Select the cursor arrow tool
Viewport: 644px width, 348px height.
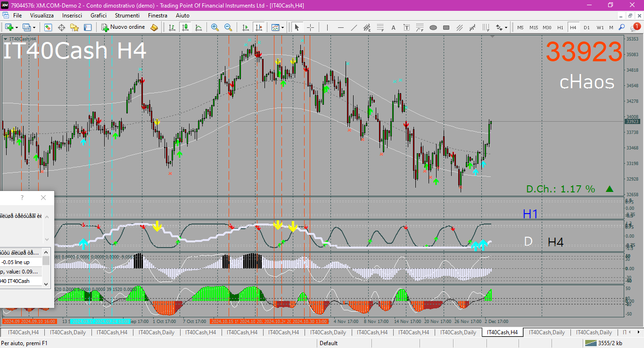point(297,27)
